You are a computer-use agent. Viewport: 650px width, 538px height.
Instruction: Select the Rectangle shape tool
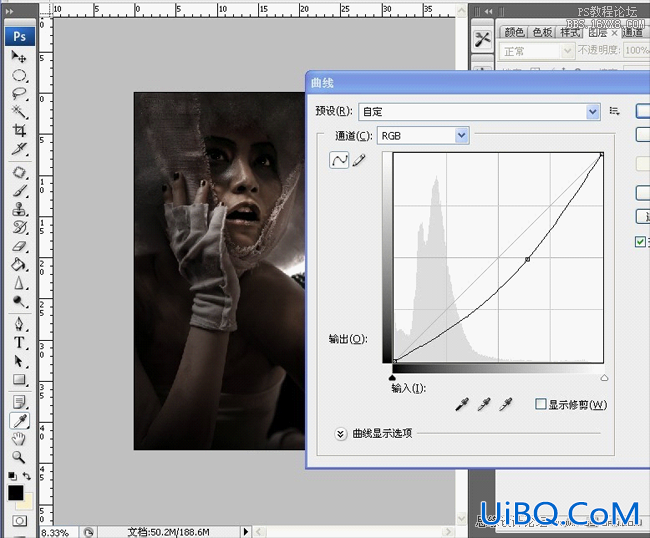tap(19, 380)
